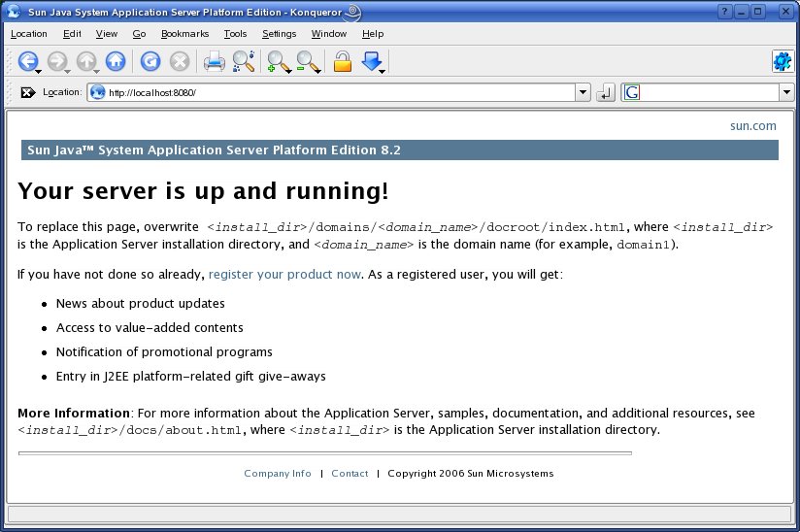This screenshot has height=532, width=800.
Task: Click the Konqueror gear throbber icon
Action: point(783,62)
